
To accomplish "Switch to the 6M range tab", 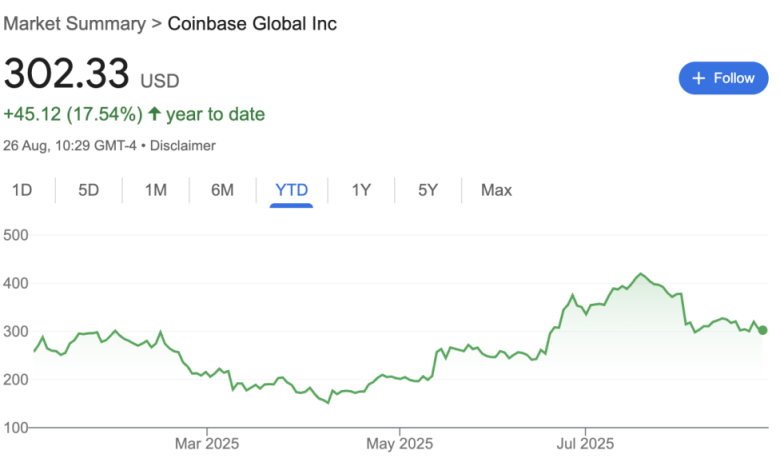I will click(222, 190).
